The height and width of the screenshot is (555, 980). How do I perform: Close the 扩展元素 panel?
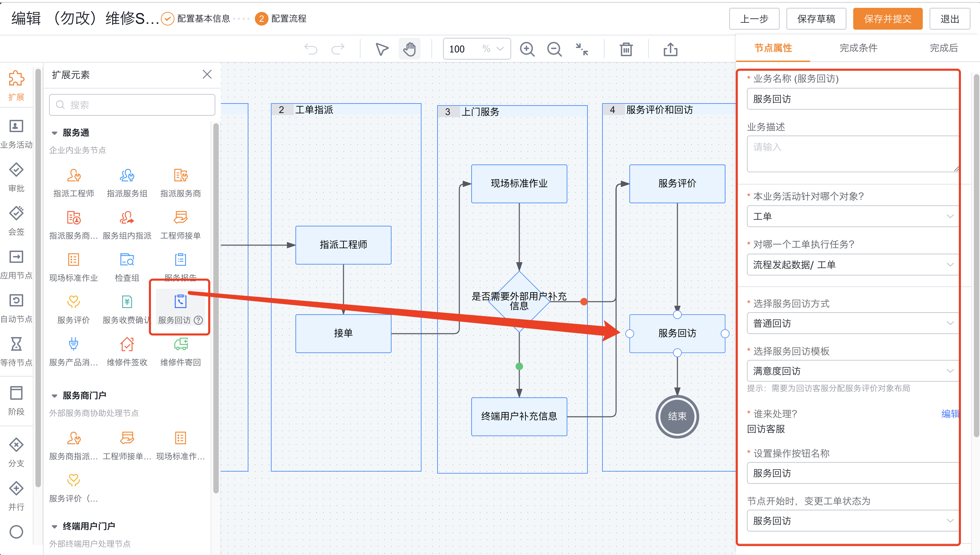[x=207, y=74]
